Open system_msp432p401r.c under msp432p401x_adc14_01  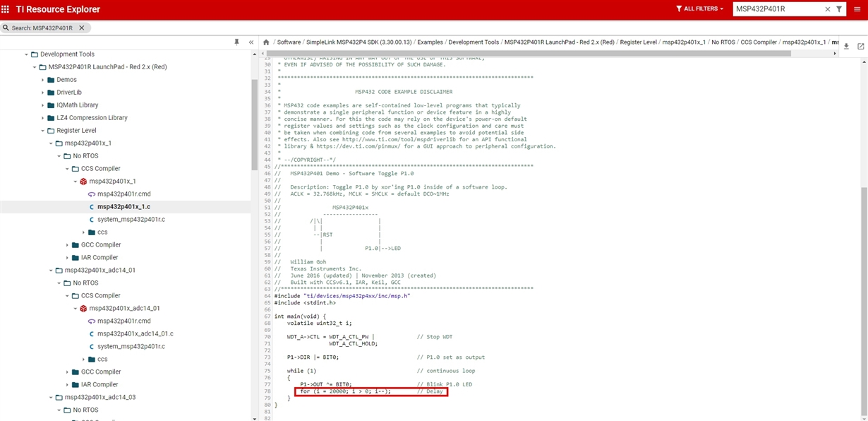[x=131, y=347]
